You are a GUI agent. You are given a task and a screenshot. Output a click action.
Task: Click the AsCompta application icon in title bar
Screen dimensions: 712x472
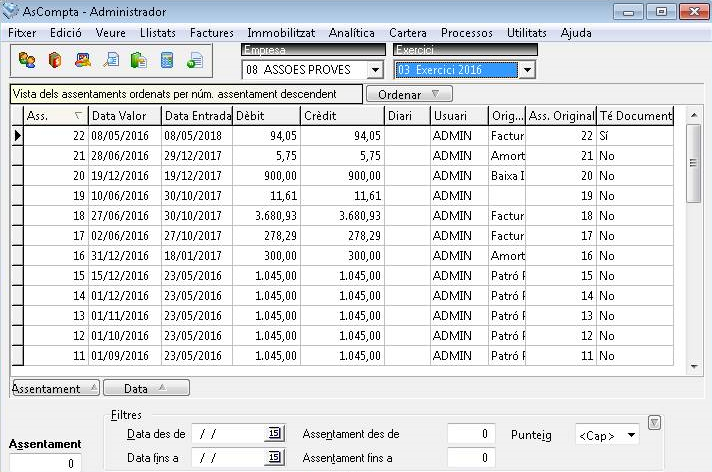(10, 11)
